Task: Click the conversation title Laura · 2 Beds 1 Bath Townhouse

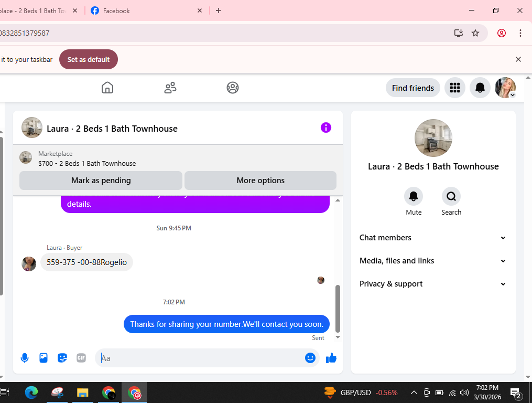Action: [112, 129]
